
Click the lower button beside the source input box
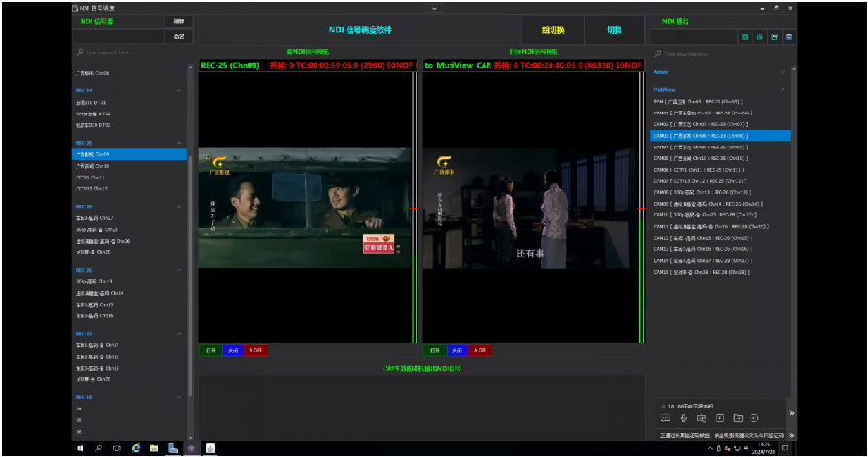coord(179,37)
